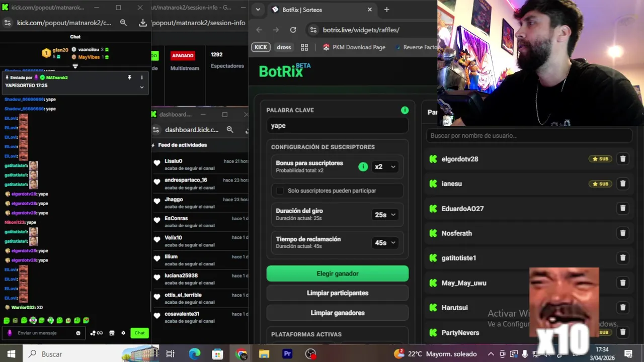This screenshot has width=644, height=362.
Task: Open the pinned message three-dot menu
Action: 142,77
